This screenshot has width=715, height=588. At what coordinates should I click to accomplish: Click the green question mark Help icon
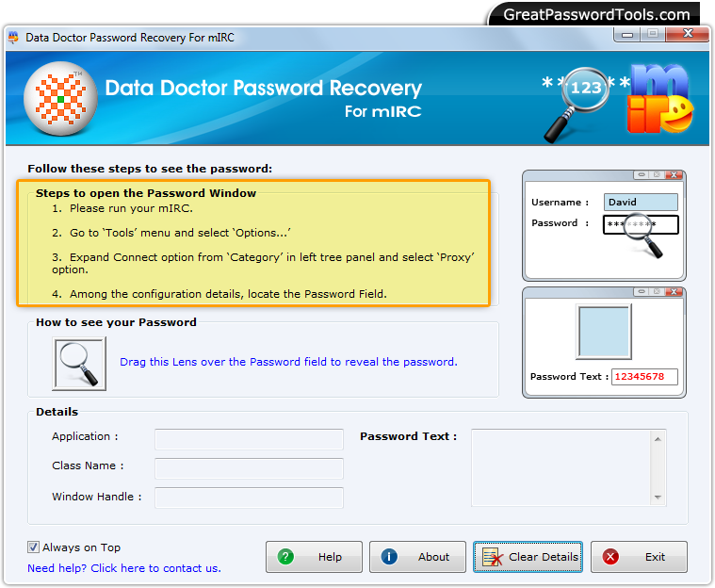(286, 557)
